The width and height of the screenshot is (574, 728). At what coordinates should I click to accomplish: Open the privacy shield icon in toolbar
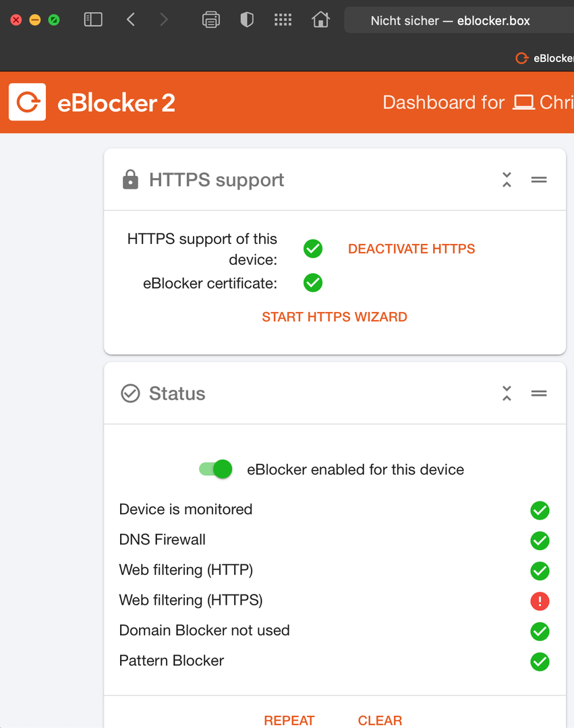[x=247, y=20]
